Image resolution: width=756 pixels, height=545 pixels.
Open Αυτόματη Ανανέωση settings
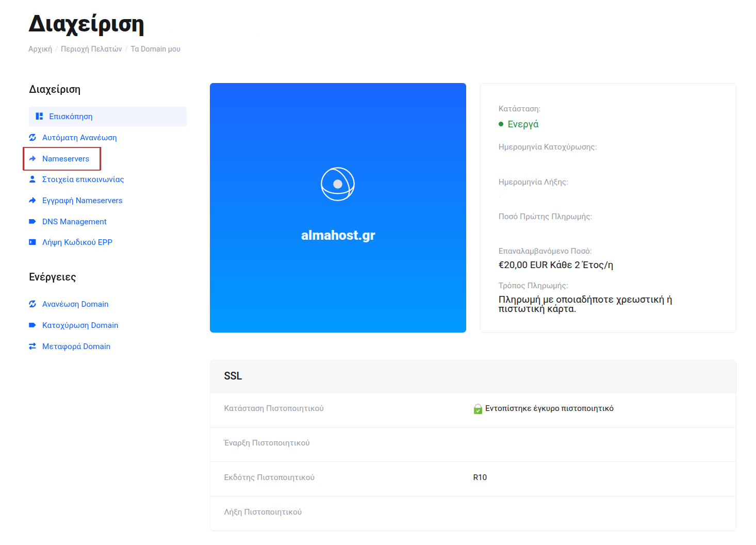pyautogui.click(x=79, y=138)
